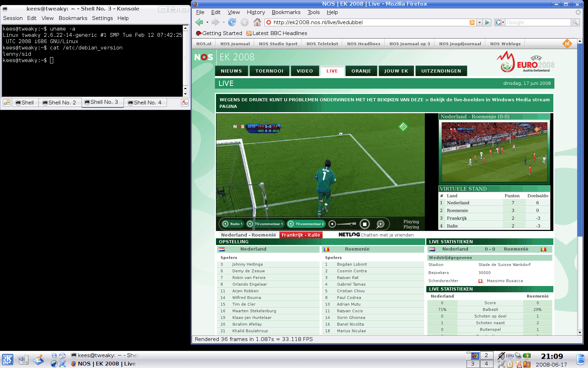Image resolution: width=588 pixels, height=368 pixels.
Task: Open the Bookmarks menu in Firefox
Action: (286, 12)
